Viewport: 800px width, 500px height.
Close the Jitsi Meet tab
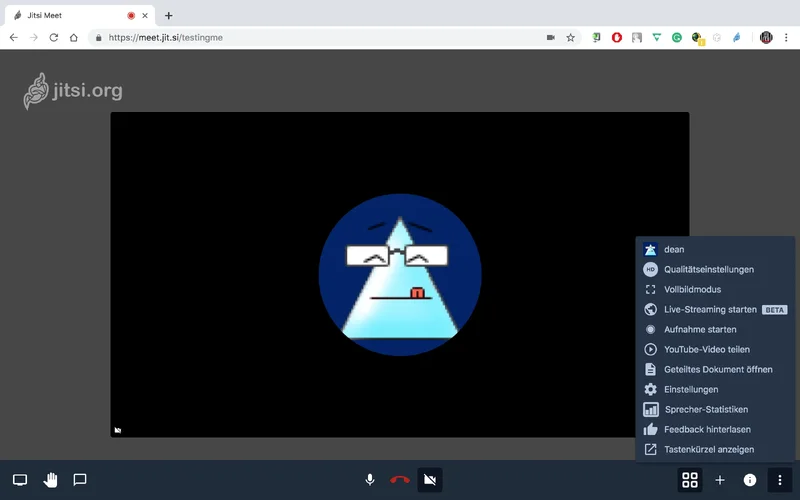point(145,15)
